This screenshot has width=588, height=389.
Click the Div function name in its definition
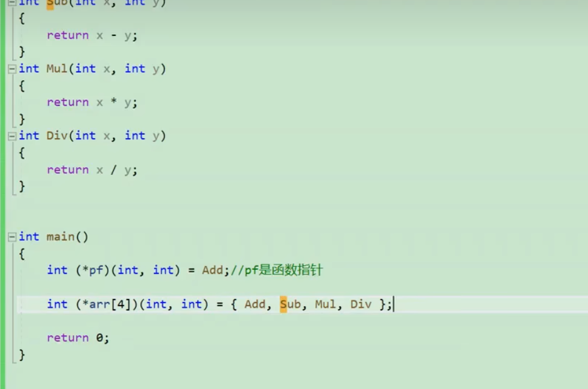click(57, 136)
